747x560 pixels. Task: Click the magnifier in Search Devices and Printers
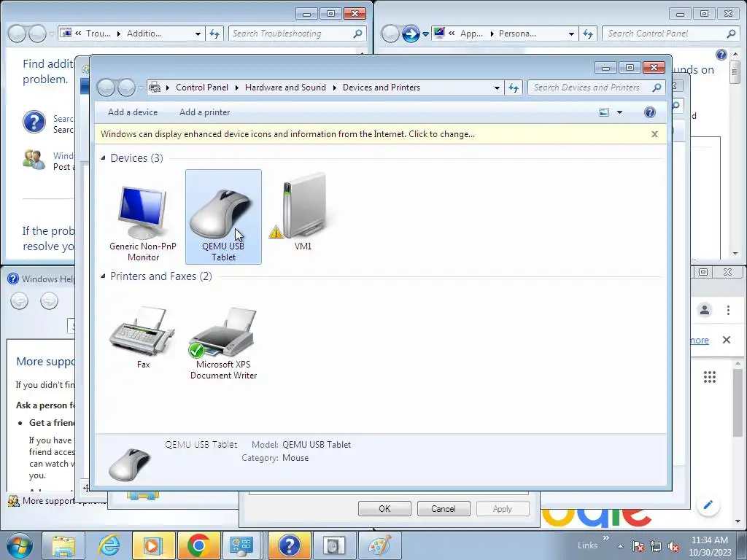pos(657,87)
